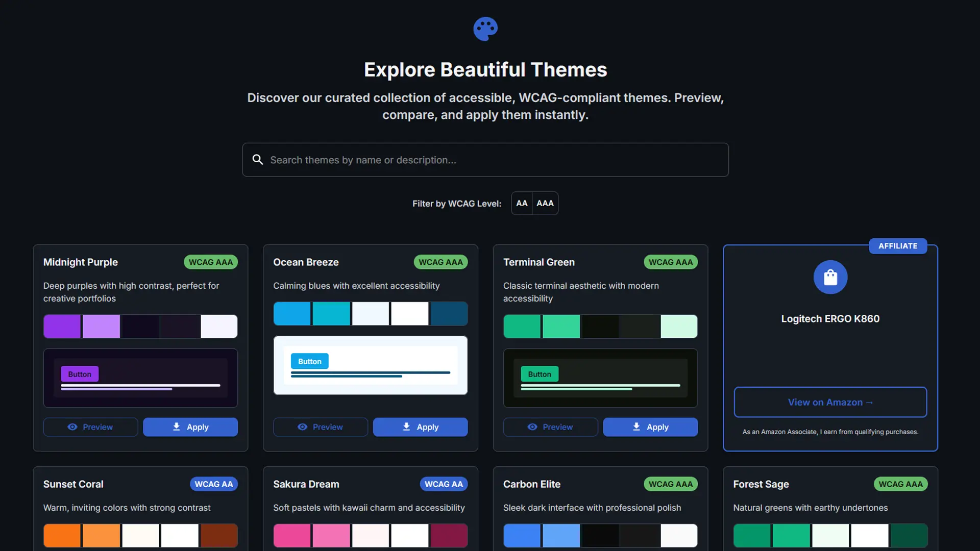980x551 pixels.
Task: Click the download icon on Ocean Breeze Apply
Action: point(406,427)
